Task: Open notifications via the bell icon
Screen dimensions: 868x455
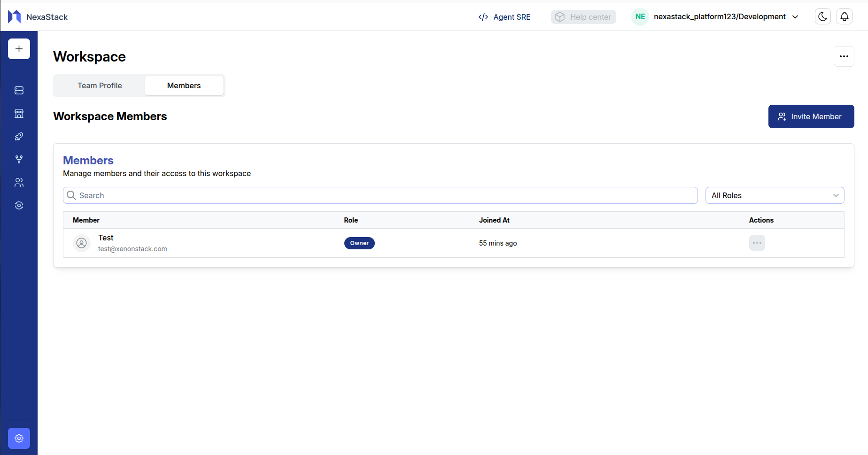Action: (844, 16)
